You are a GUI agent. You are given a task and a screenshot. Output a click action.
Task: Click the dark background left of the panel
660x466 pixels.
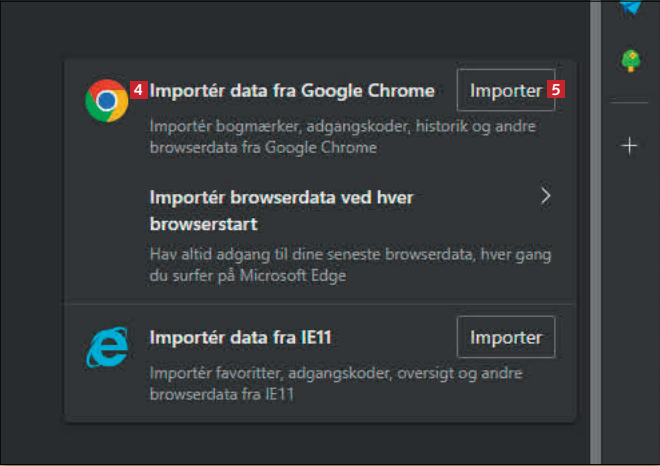click(x=30, y=250)
